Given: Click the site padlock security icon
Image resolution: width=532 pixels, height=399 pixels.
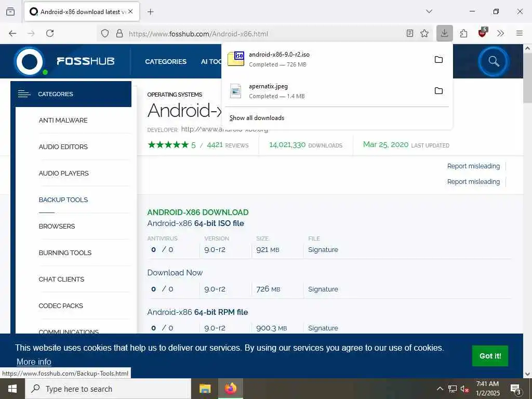Looking at the screenshot, I should (119, 33).
